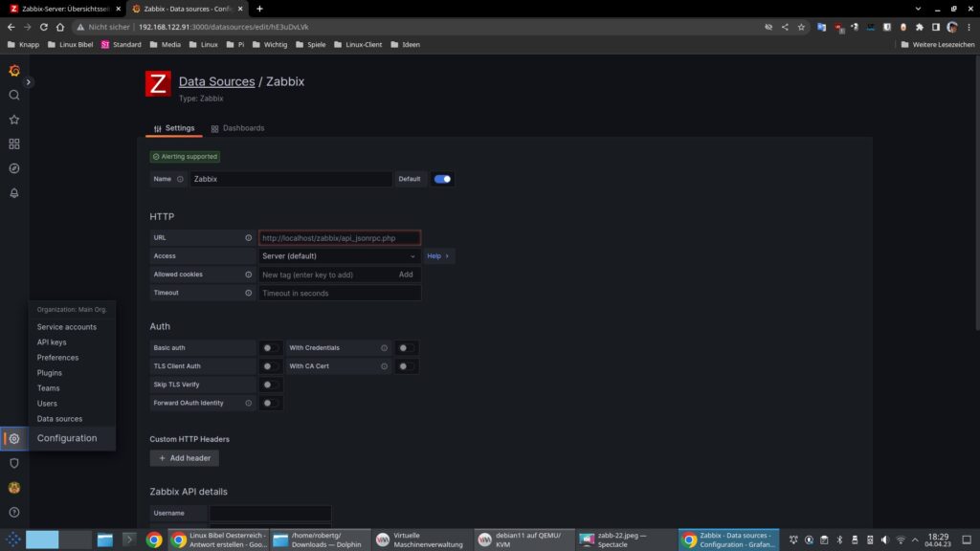The image size is (980, 551).
Task: Bookmark this page with the address bar star
Action: [801, 27]
